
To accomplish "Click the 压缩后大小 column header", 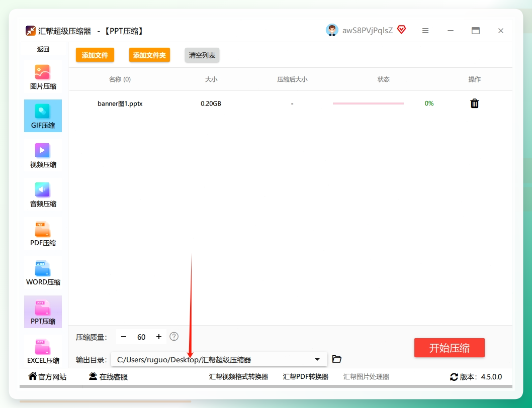I will (292, 79).
